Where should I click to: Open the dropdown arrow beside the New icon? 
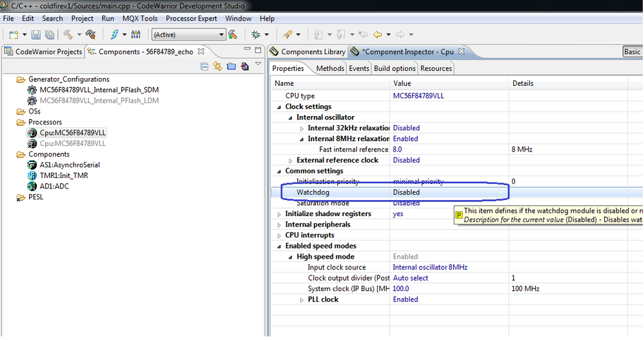coord(24,35)
